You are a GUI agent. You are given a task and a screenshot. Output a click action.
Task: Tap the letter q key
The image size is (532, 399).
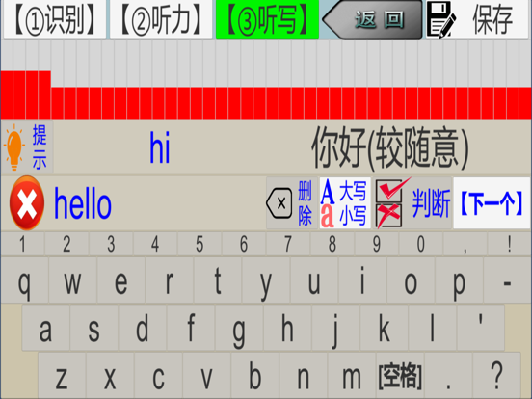tap(24, 279)
